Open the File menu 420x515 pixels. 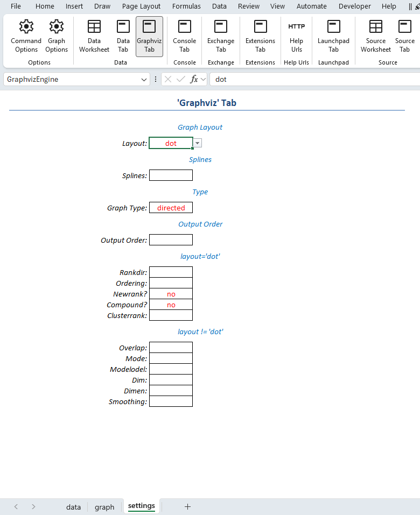click(x=16, y=6)
